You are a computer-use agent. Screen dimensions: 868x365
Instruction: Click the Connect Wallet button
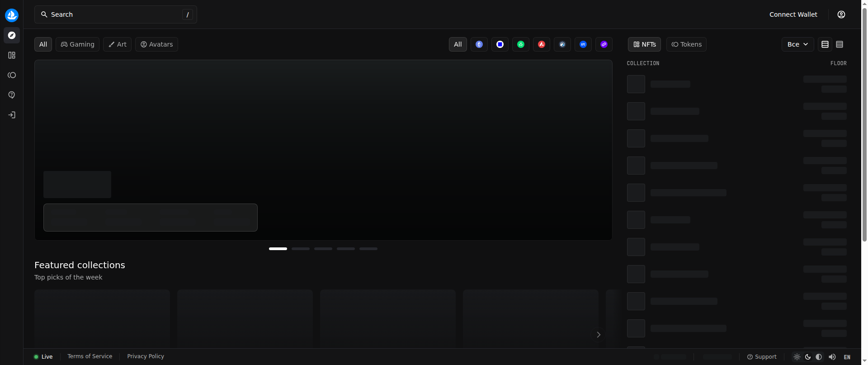(793, 14)
